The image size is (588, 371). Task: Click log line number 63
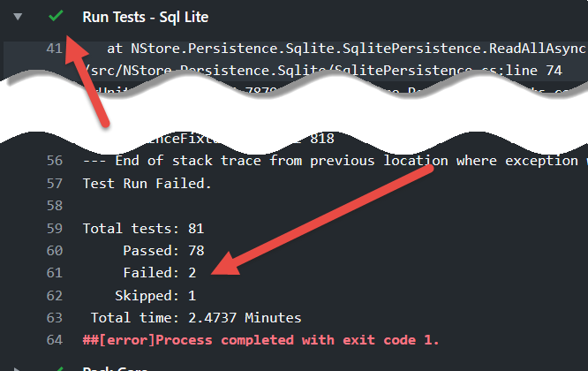point(55,318)
